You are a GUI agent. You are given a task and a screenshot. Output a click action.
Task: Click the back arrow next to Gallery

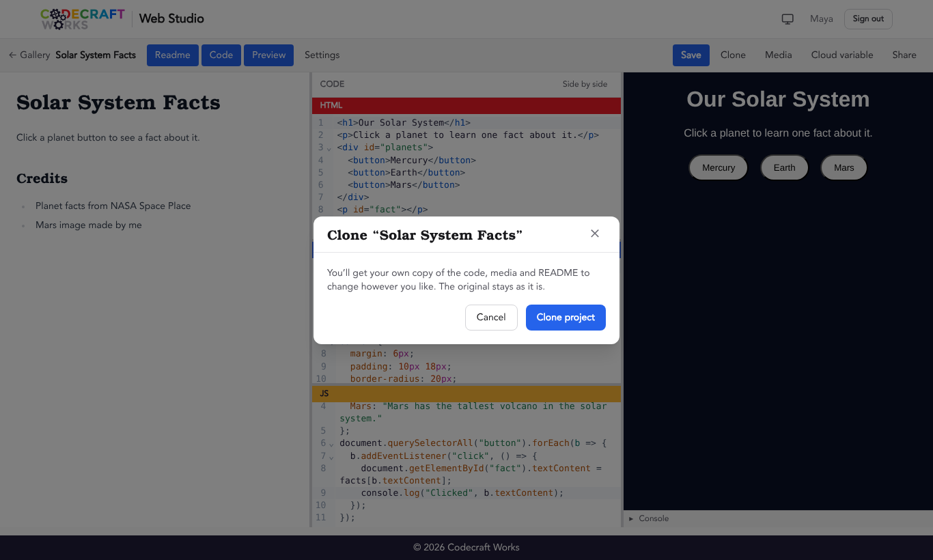(x=12, y=55)
